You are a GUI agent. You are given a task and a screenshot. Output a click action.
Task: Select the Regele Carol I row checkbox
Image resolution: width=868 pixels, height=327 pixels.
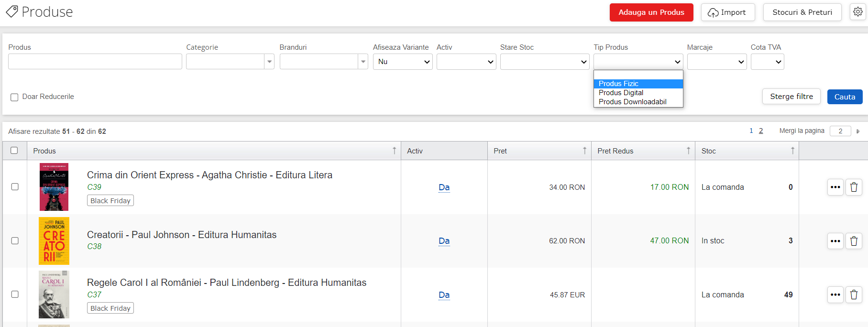(x=15, y=294)
